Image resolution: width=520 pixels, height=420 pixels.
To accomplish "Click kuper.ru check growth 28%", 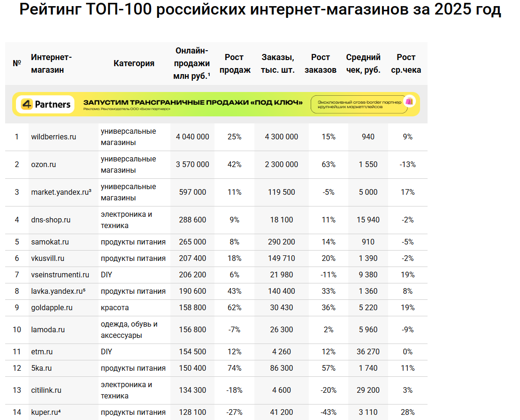I will point(407,412).
